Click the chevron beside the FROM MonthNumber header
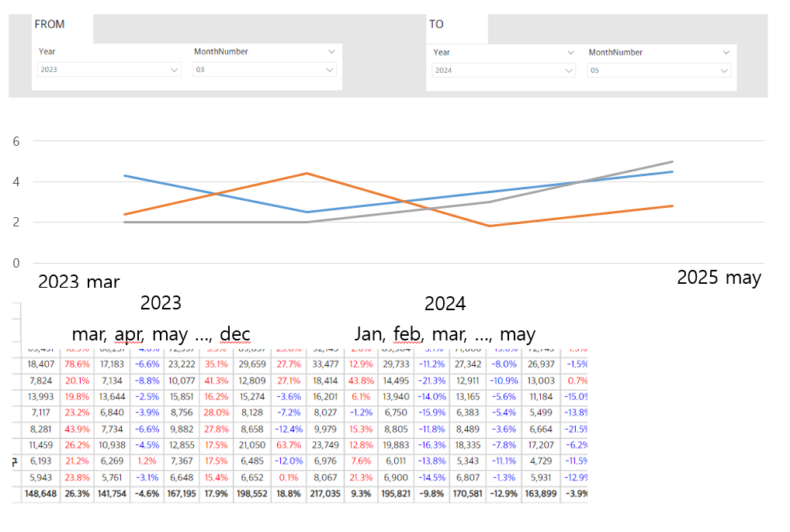 tap(331, 51)
